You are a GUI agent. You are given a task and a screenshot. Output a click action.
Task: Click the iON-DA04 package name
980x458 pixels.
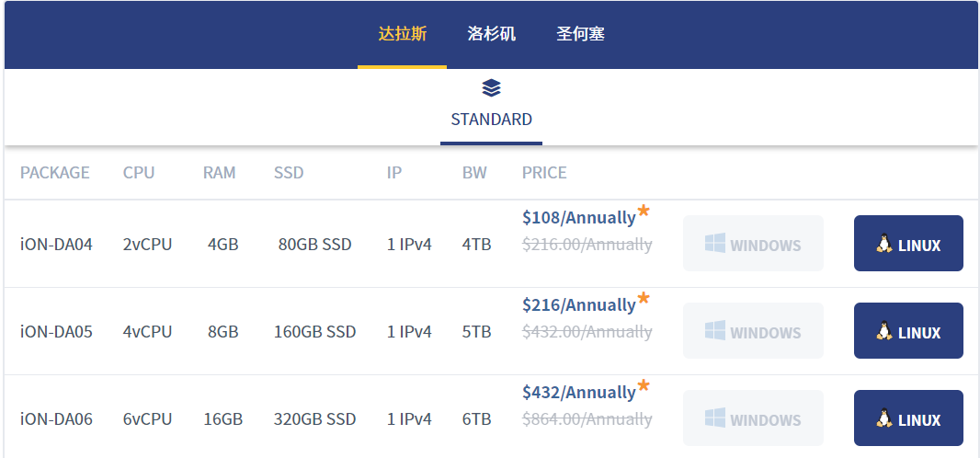56,246
